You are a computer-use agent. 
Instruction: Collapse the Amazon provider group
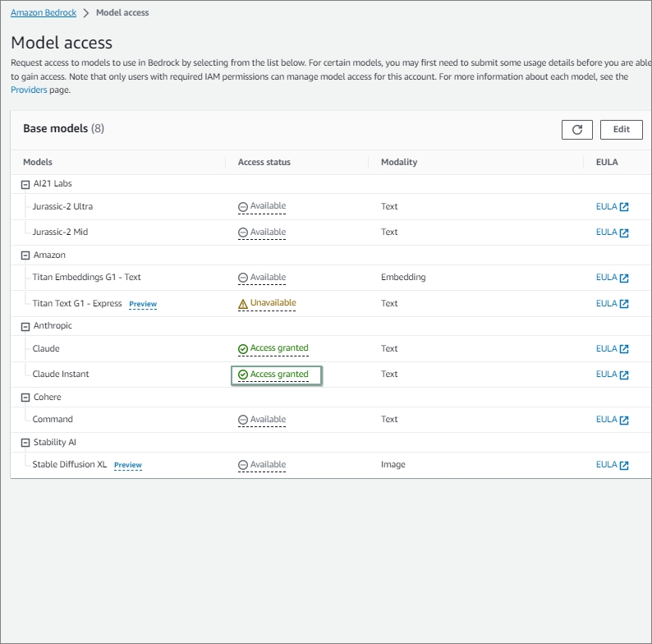25,255
